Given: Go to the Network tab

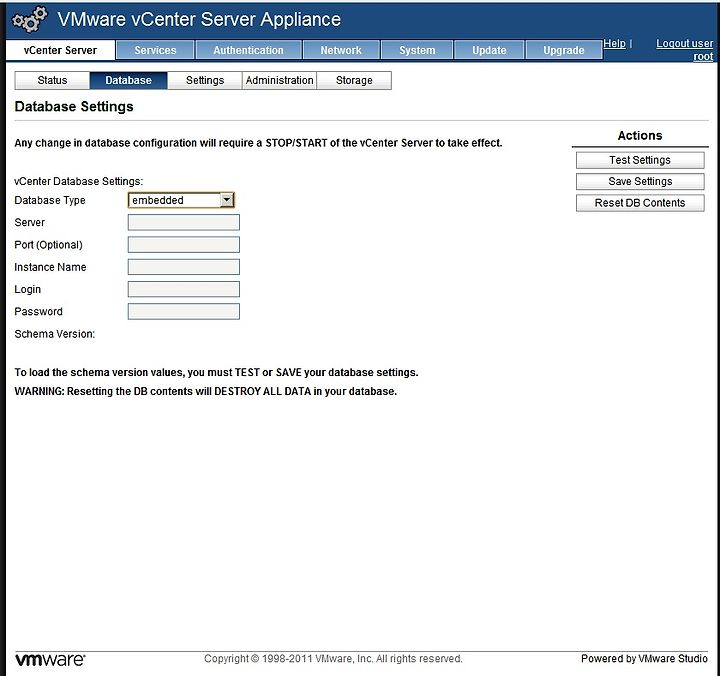Looking at the screenshot, I should click(341, 50).
